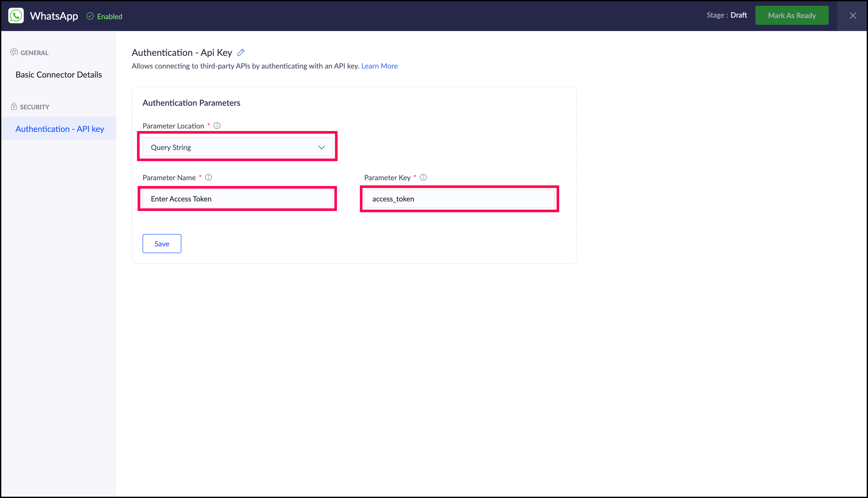Screen dimensions: 868x498
Task: Click the Parameter Key info icon
Action: 423,177
